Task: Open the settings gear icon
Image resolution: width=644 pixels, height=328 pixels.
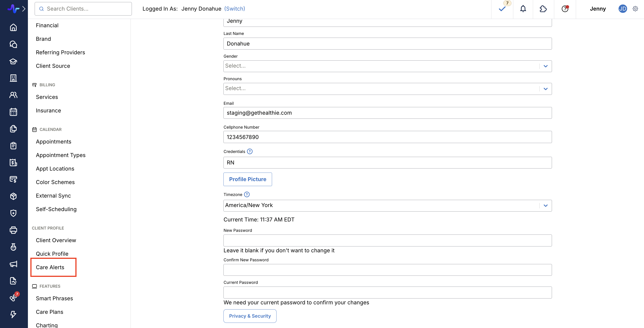Action: (x=635, y=9)
